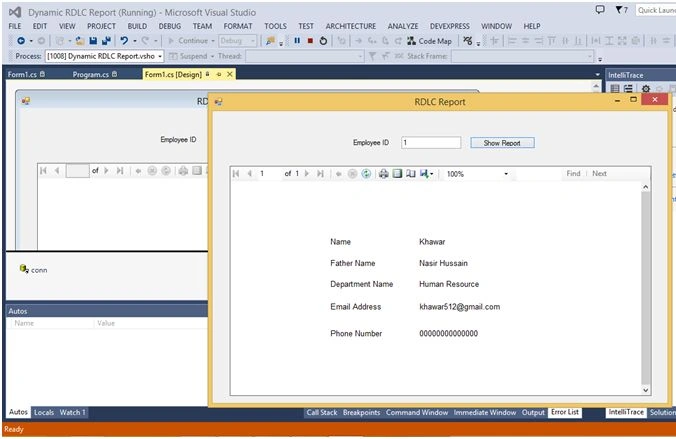
Task: Click the report viewer vertical scrollbar
Action: (x=645, y=288)
